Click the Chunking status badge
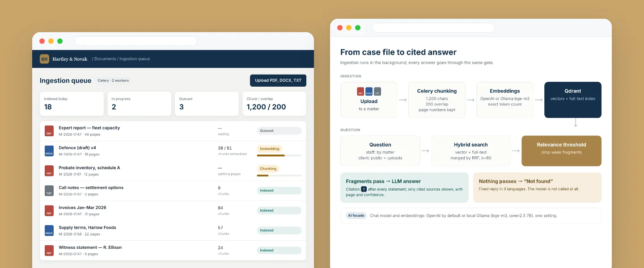This screenshot has width=644, height=268. 268,169
